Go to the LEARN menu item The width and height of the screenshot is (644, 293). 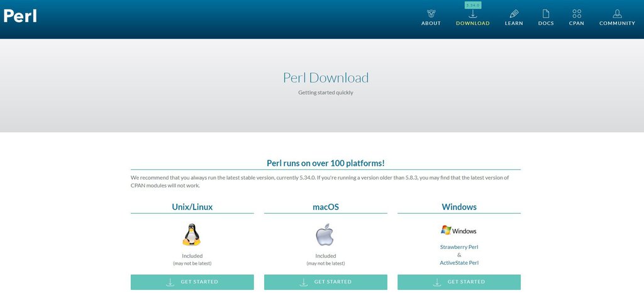(514, 23)
